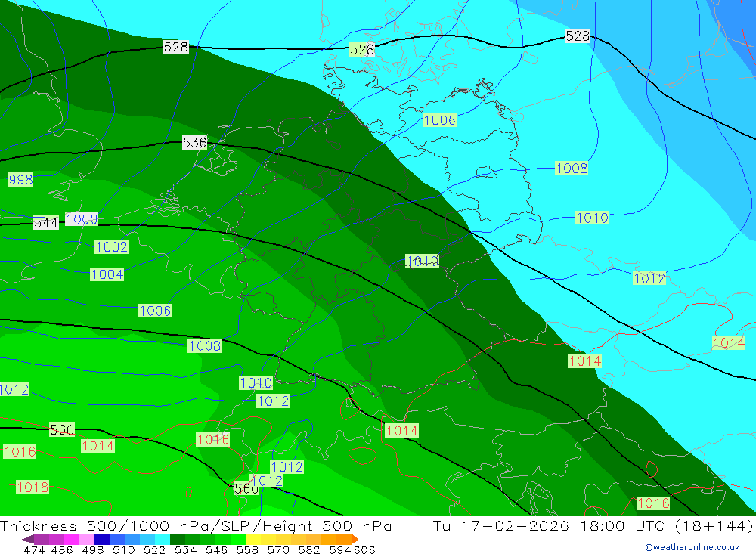Click the 560 label next to red 1014
Screen dimensions: 756x554
pyautogui.click(x=62, y=429)
